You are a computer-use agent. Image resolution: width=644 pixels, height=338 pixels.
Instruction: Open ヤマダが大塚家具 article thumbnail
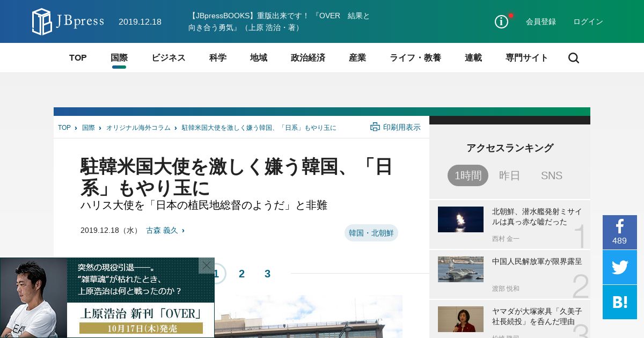[x=460, y=319]
